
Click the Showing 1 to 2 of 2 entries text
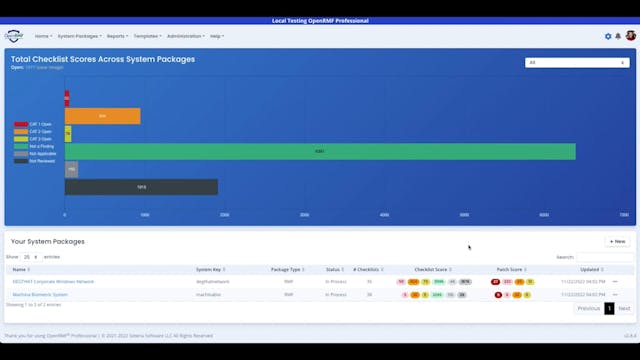coord(33,305)
